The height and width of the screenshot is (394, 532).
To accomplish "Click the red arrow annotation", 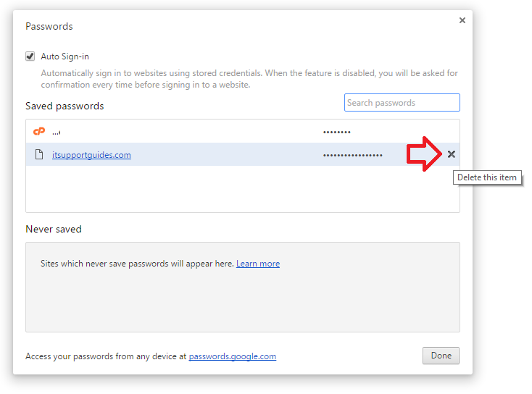I will click(424, 154).
